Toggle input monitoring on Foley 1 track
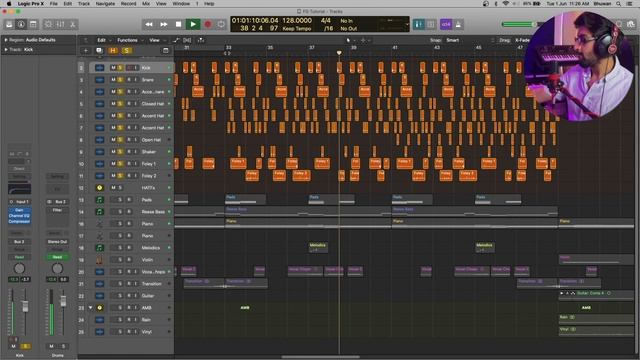640x360 pixels. tap(136, 164)
